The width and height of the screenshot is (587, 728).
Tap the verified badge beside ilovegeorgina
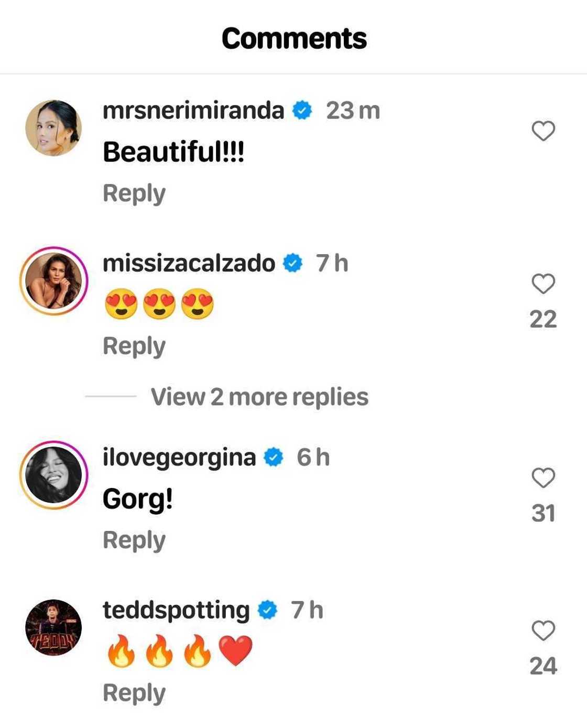click(x=273, y=458)
